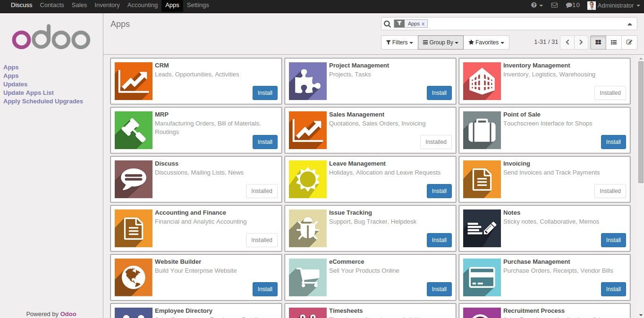Screen dimensions: 644x318
Task: Click Installed button on Accounting and Finance
Action: (x=262, y=240)
